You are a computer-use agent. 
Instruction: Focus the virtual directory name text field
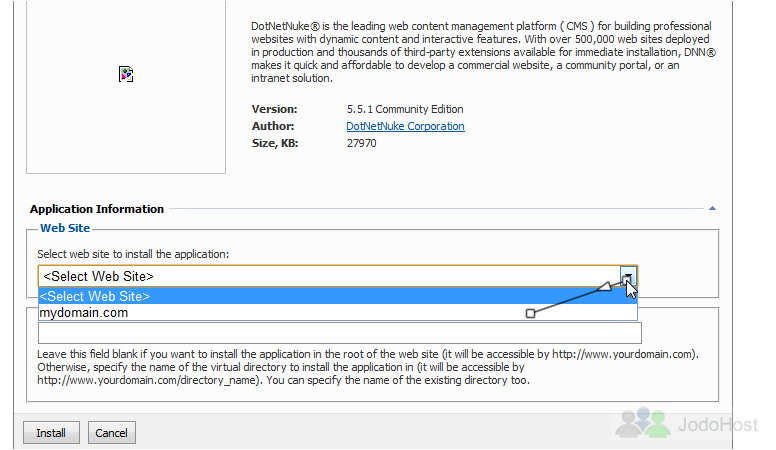click(340, 333)
